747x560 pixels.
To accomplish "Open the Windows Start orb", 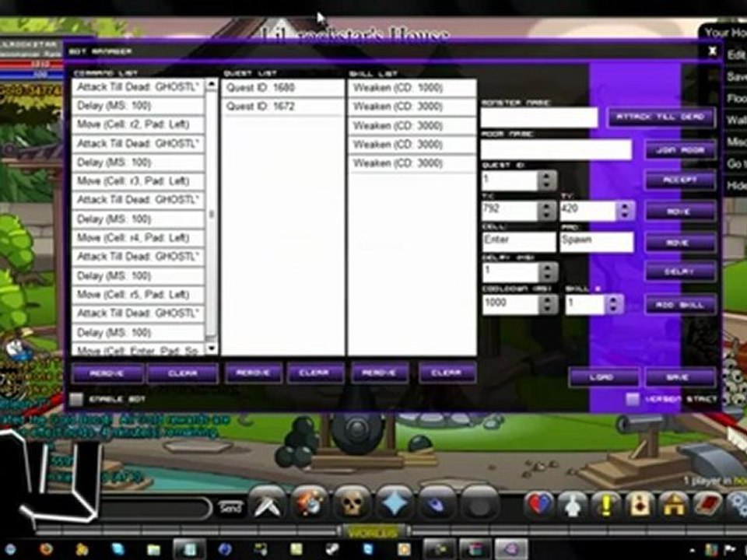I will (x=9, y=550).
